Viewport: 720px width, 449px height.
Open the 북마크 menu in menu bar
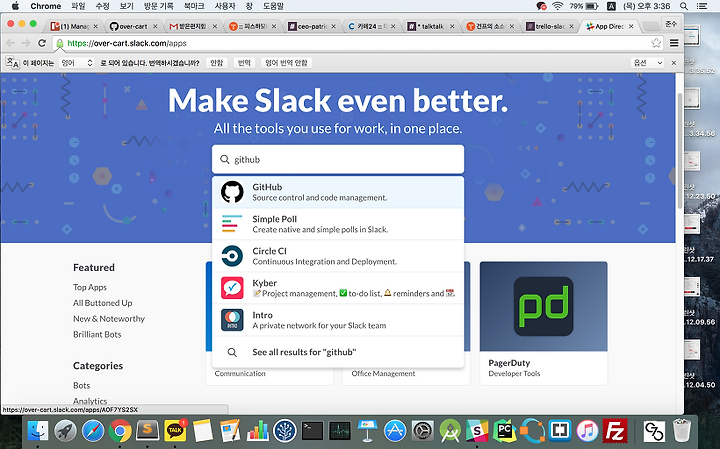pos(194,6)
